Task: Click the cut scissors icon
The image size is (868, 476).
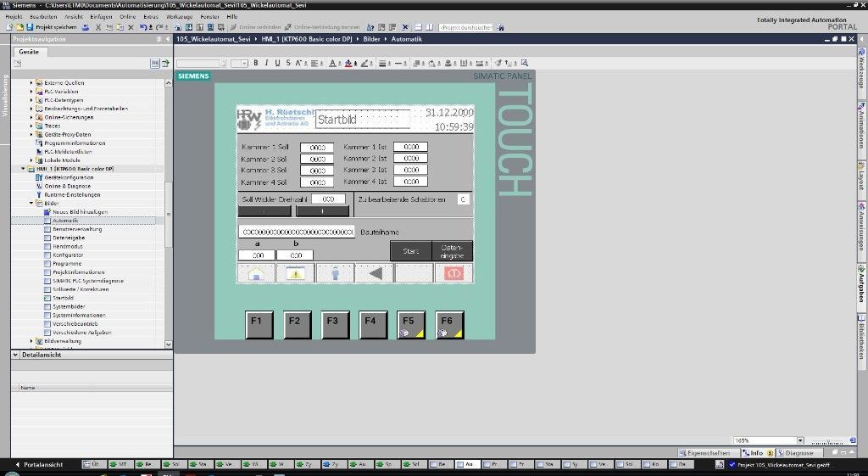Action: click(x=98, y=27)
